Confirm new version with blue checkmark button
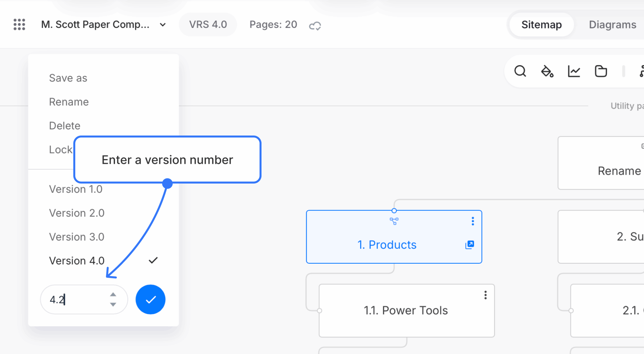 coord(150,299)
